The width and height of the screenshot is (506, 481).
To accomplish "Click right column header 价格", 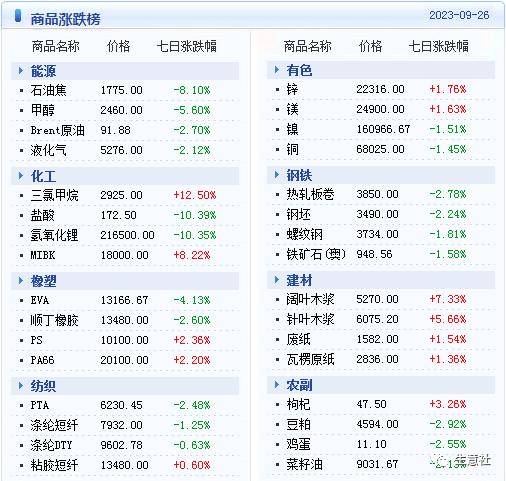I will pyautogui.click(x=370, y=46).
